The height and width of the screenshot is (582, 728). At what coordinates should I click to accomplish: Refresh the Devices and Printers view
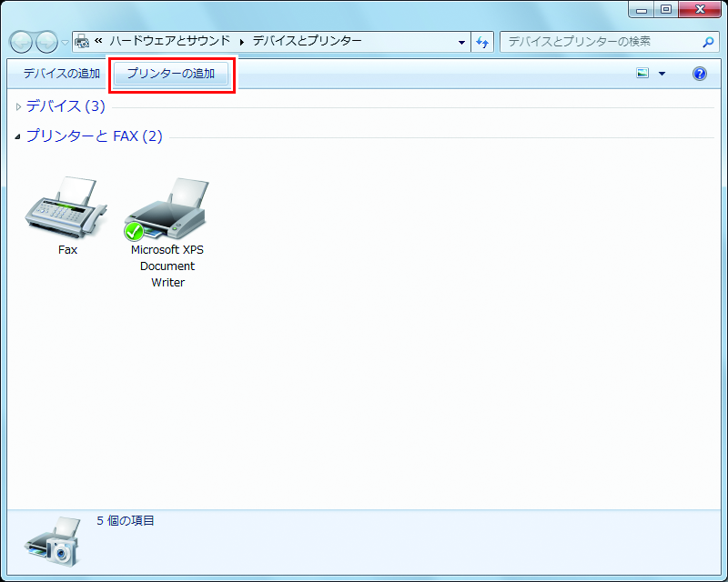click(x=482, y=42)
